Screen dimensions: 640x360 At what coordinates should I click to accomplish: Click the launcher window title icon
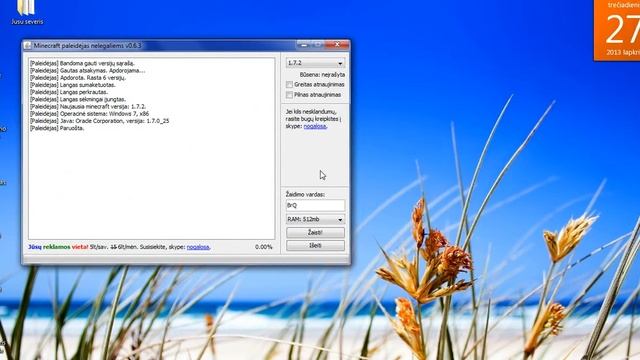[x=27, y=45]
